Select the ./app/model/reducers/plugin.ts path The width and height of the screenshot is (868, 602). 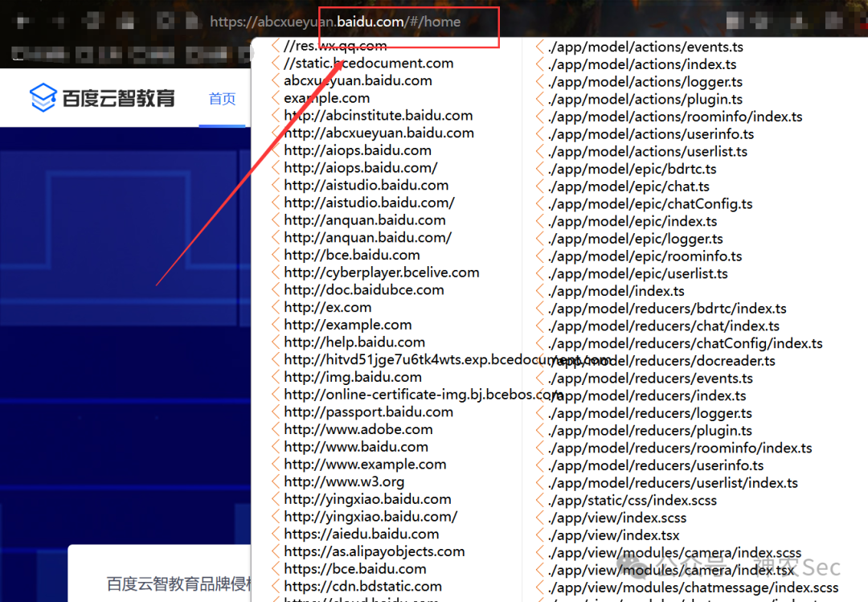650,431
